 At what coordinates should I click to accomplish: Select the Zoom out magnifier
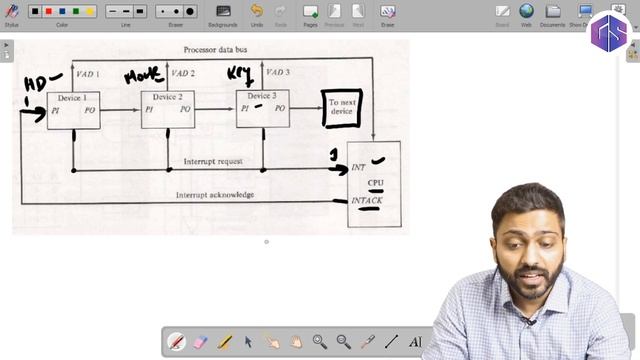click(x=344, y=342)
